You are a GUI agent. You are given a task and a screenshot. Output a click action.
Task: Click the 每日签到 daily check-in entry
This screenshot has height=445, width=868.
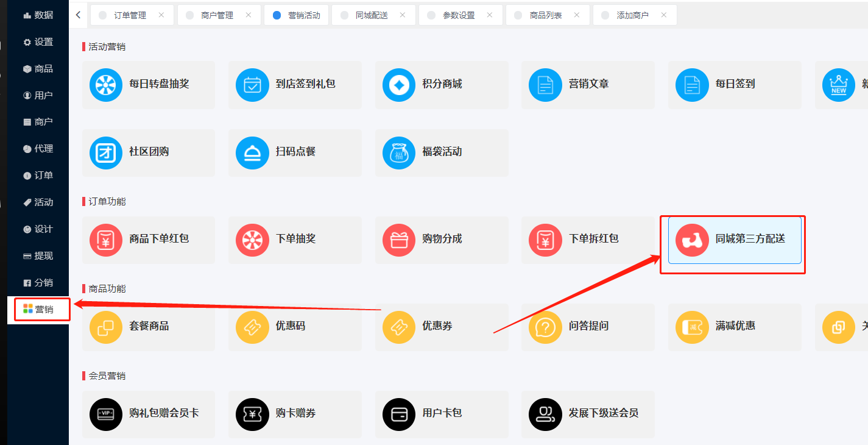[x=735, y=85]
